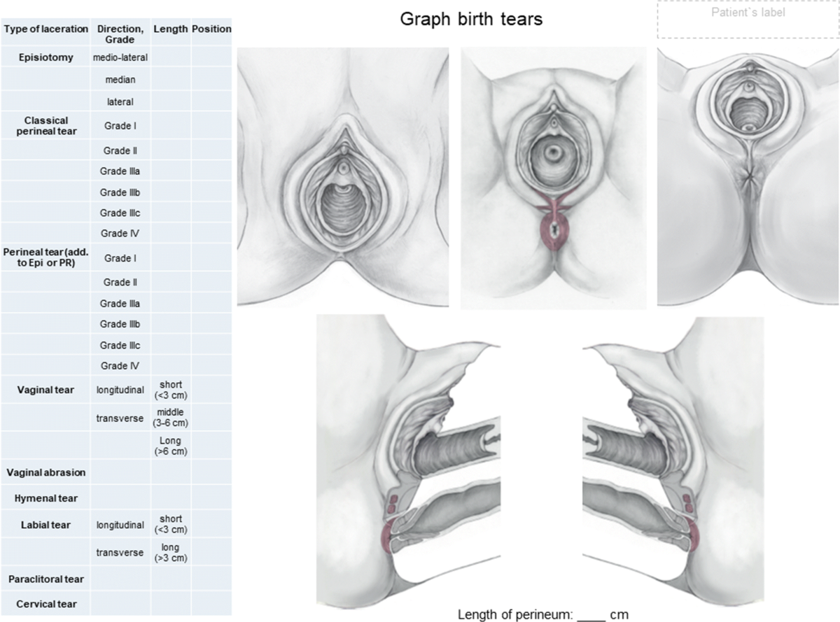840x622 pixels.
Task: Click the 'Vaginal abrasion' row label
Action: click(x=46, y=472)
